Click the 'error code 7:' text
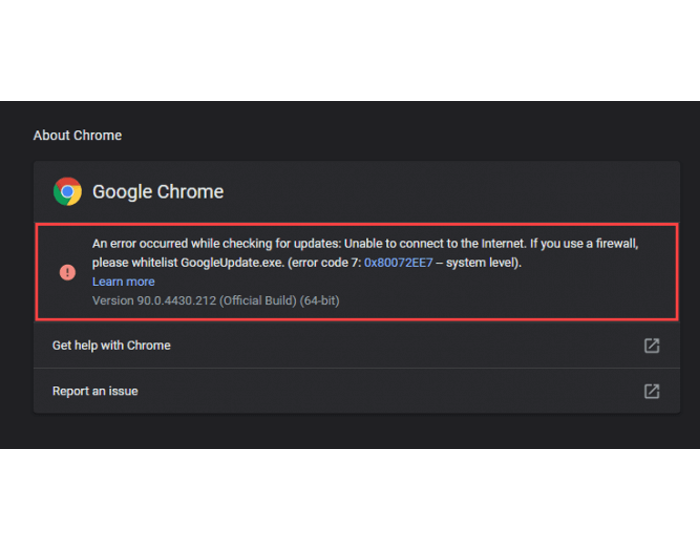This screenshot has height=534, width=700. [x=326, y=263]
